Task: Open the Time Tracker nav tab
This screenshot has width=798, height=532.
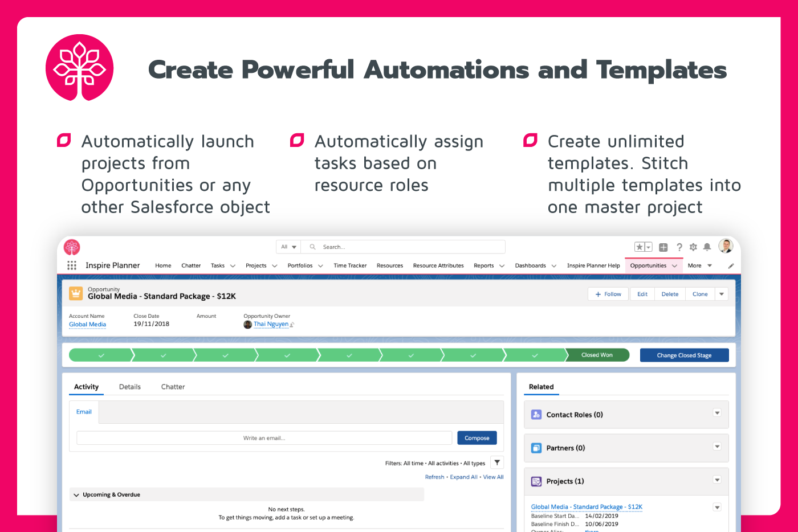Action: tap(350, 265)
